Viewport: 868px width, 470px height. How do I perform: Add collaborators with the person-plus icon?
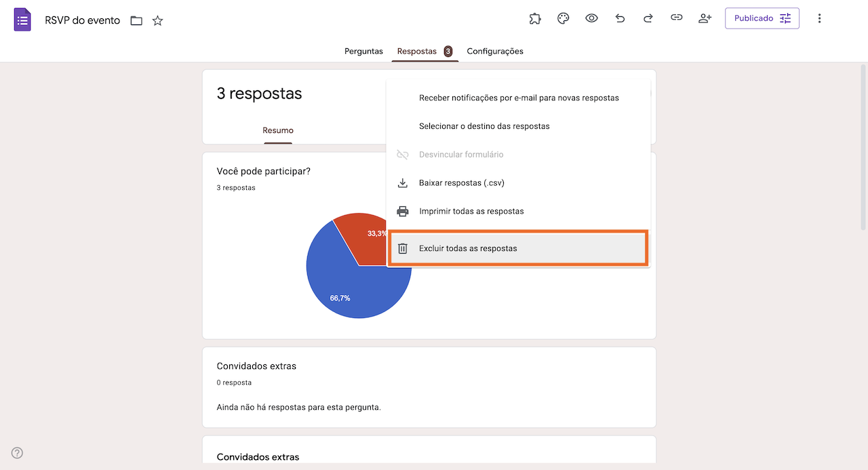(705, 18)
